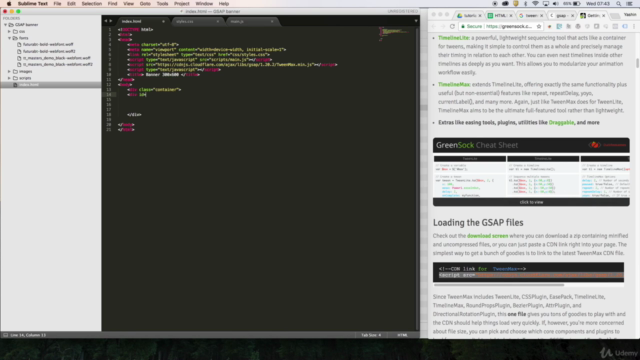
Task: Open the Apple menu
Action: coord(9,4)
